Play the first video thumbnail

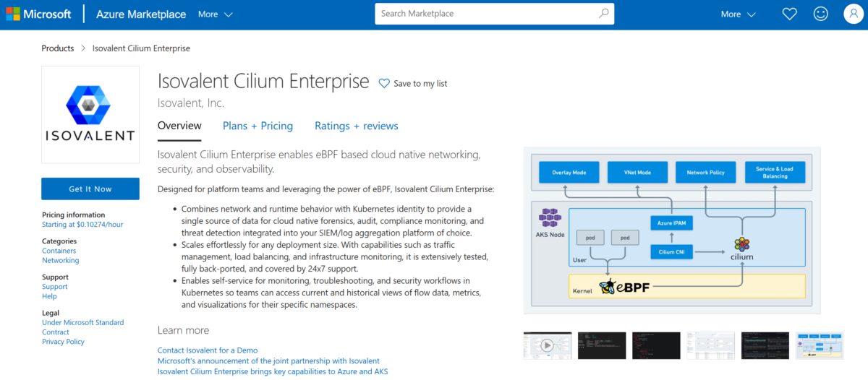548,345
